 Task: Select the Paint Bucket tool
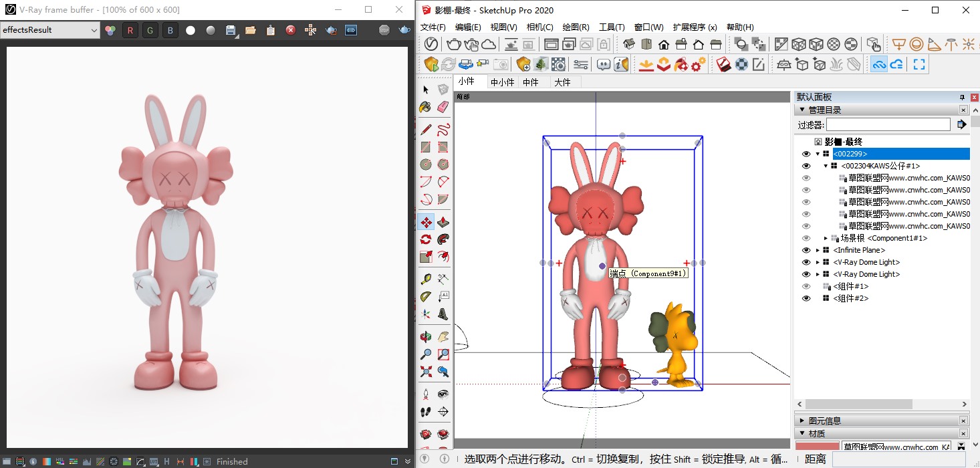point(426,107)
